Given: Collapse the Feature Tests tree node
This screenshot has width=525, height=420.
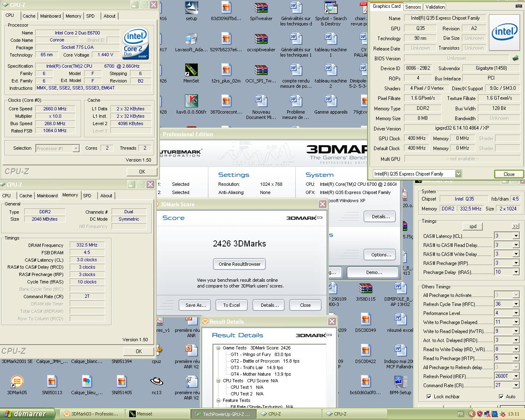Looking at the screenshot, I should coord(219,400).
